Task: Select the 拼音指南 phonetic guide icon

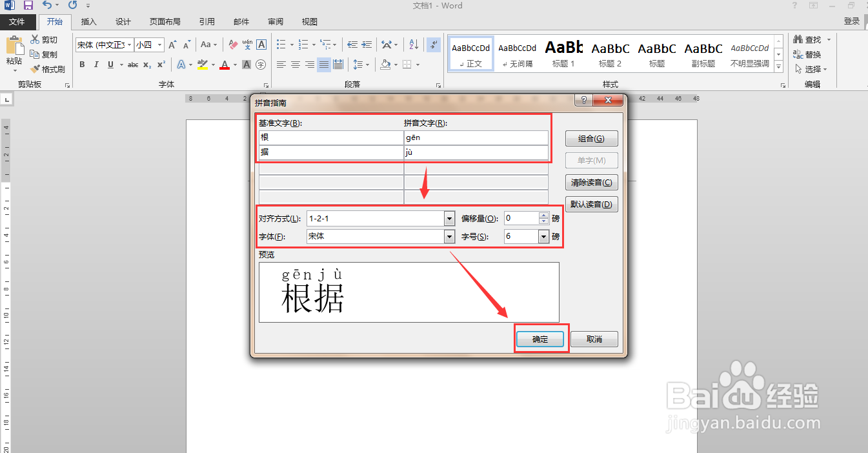Action: click(x=247, y=45)
